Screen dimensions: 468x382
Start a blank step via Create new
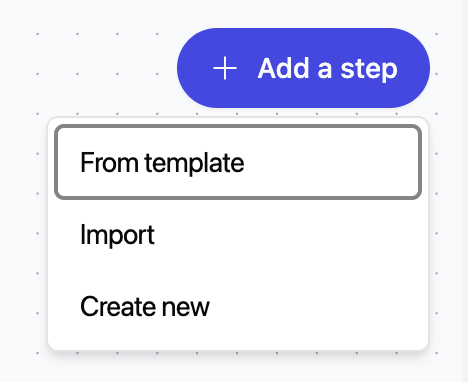click(x=238, y=306)
